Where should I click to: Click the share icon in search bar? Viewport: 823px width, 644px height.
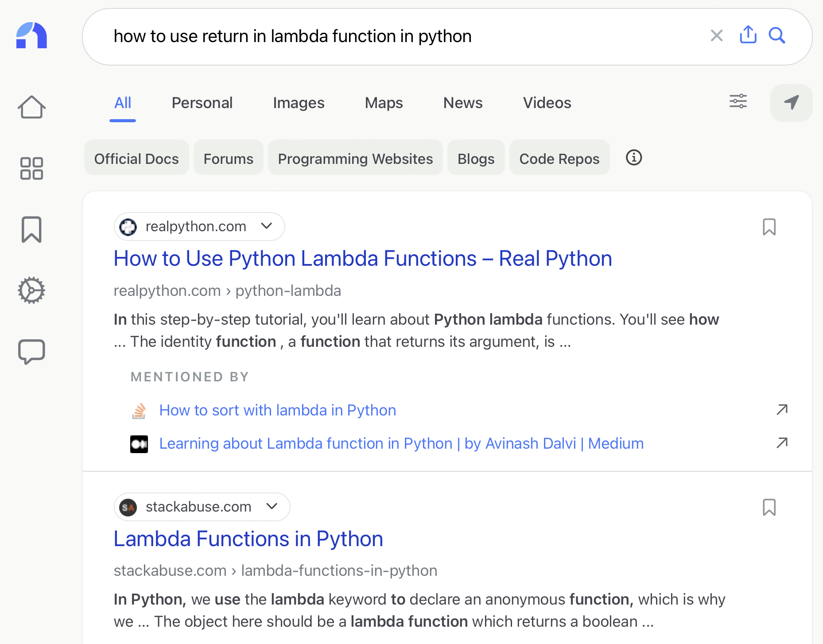(x=748, y=35)
